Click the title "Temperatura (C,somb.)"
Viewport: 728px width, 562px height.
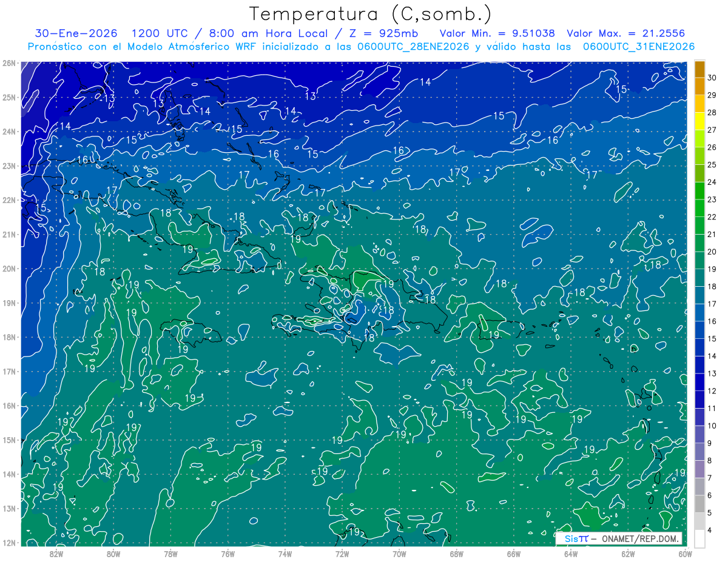click(371, 14)
